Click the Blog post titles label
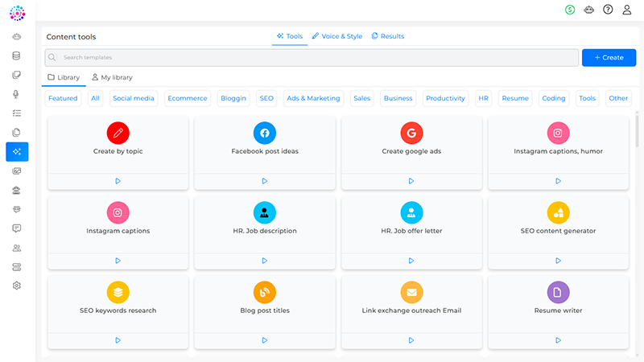This screenshot has width=644, height=362. pyautogui.click(x=265, y=311)
